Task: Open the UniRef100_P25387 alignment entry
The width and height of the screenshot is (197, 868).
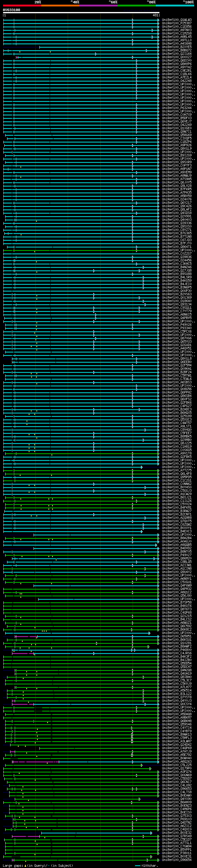Action: tap(176, 23)
